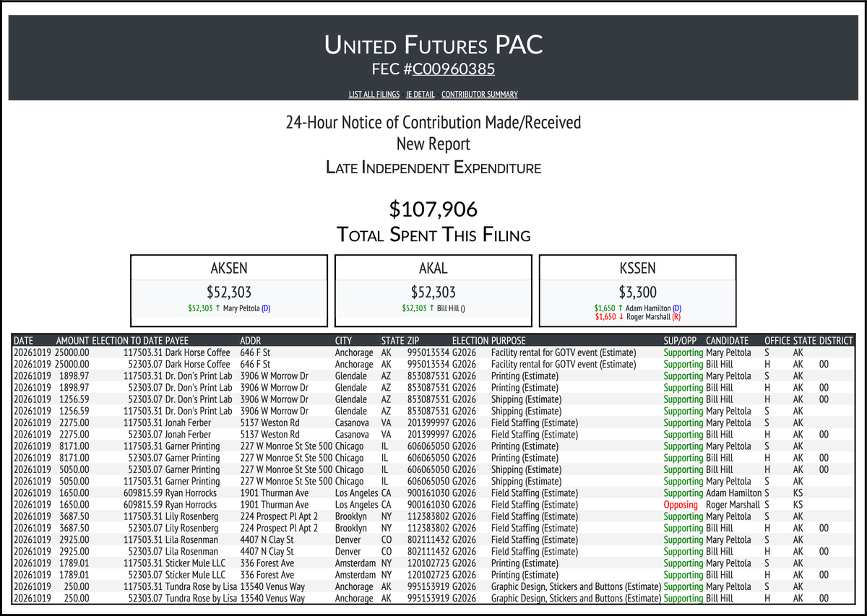
Task: Click Tundra Rose by Lisa in Mary Peltola row
Action: coord(202,587)
